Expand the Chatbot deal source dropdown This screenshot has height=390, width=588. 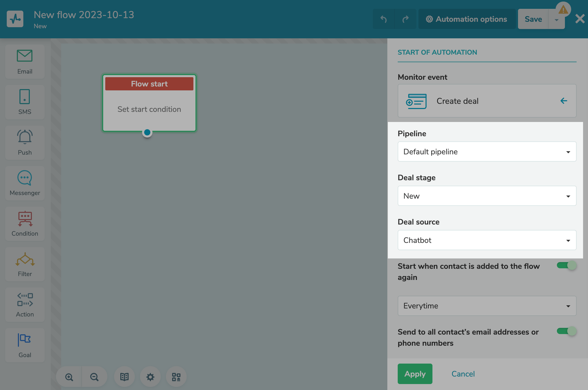click(x=487, y=240)
